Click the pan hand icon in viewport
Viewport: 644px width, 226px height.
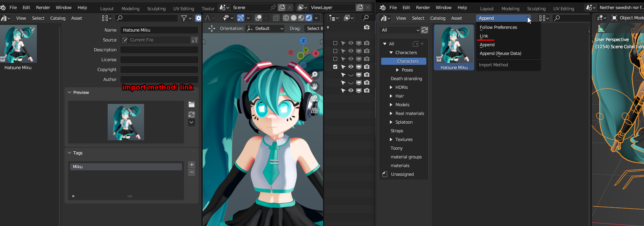pos(315,86)
